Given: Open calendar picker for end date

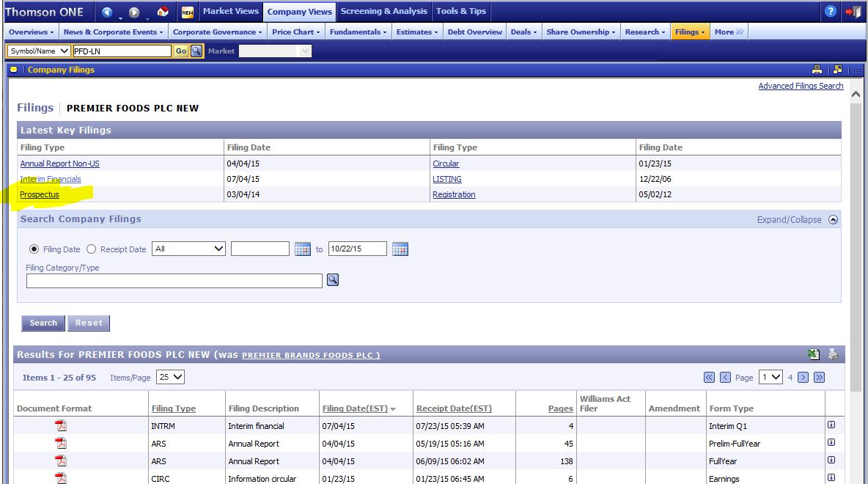Looking at the screenshot, I should point(400,249).
